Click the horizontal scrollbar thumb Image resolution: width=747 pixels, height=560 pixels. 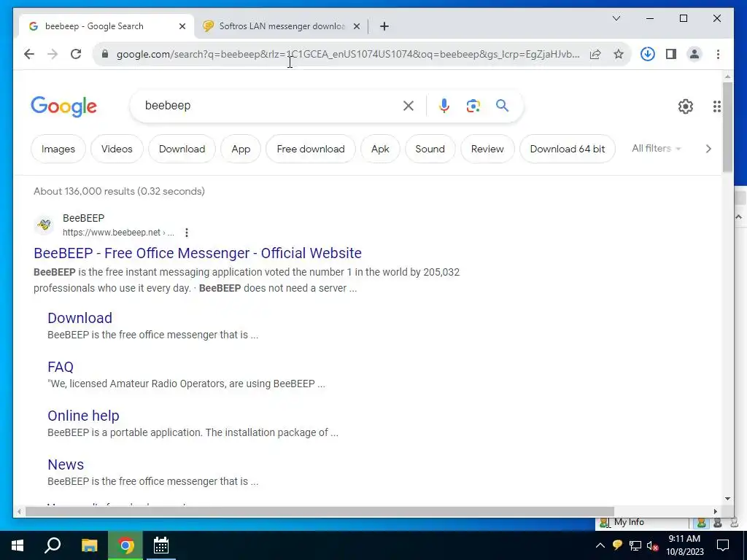coord(320,511)
